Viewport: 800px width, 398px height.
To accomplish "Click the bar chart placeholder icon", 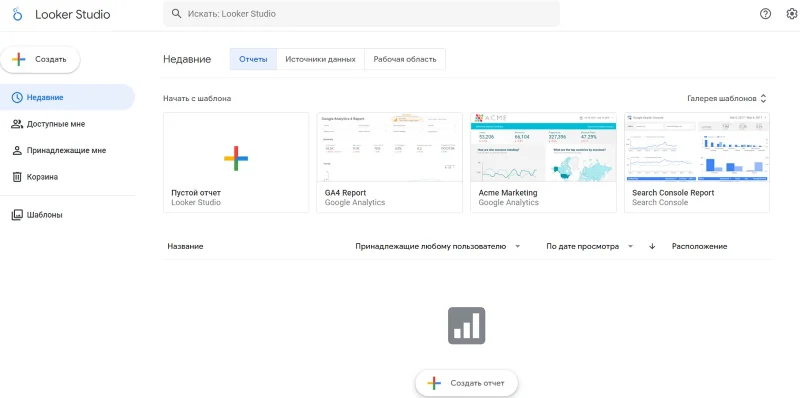I will point(466,326).
